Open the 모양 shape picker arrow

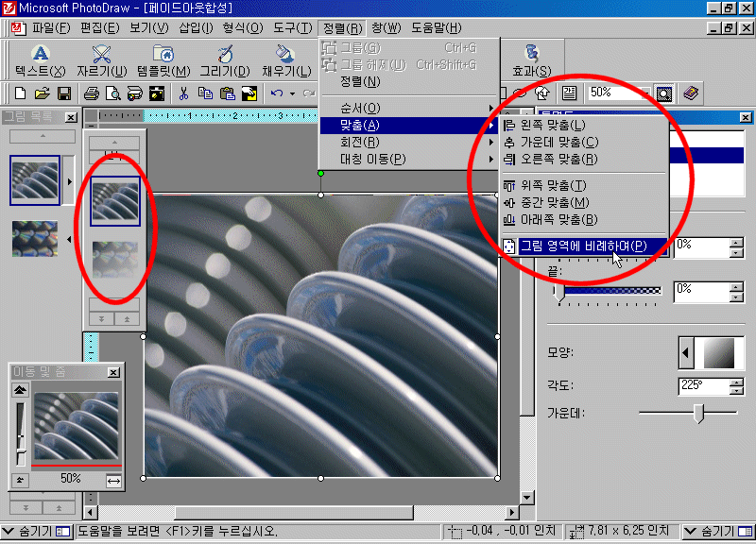tap(686, 352)
